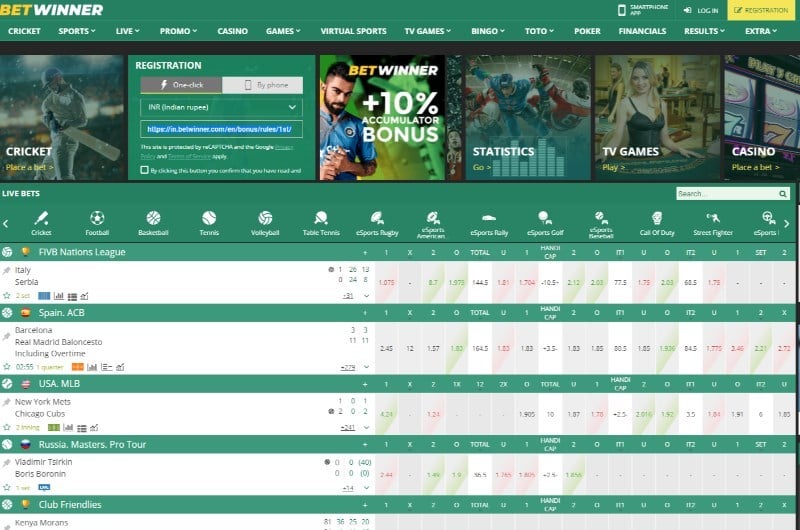800x530 pixels.
Task: Click the search magnifier icon in Live Bets
Action: pyautogui.click(x=783, y=194)
